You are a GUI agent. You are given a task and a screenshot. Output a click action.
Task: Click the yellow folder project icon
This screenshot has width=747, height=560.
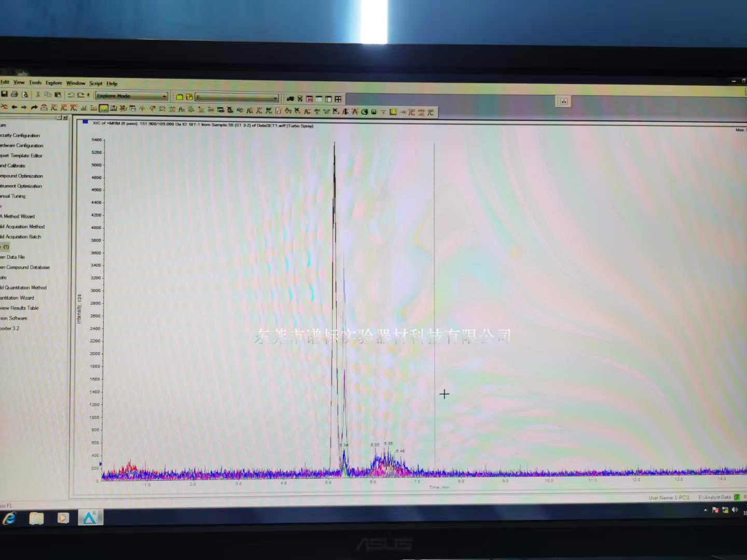(179, 97)
